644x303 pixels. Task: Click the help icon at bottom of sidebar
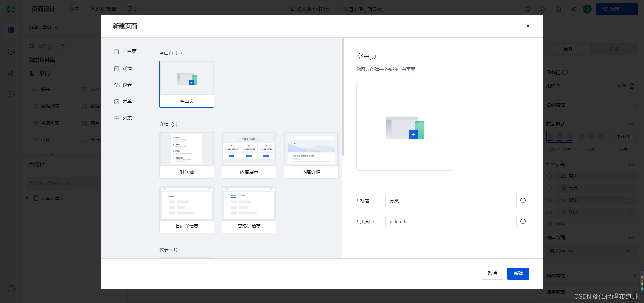click(x=11, y=289)
